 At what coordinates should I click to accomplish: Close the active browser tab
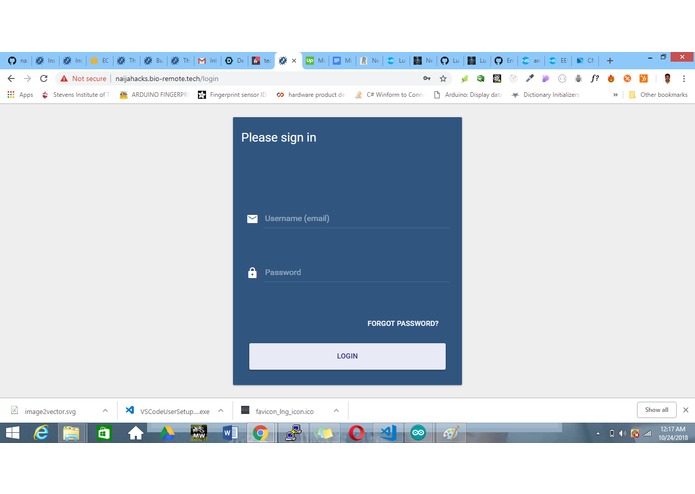pos(294,61)
